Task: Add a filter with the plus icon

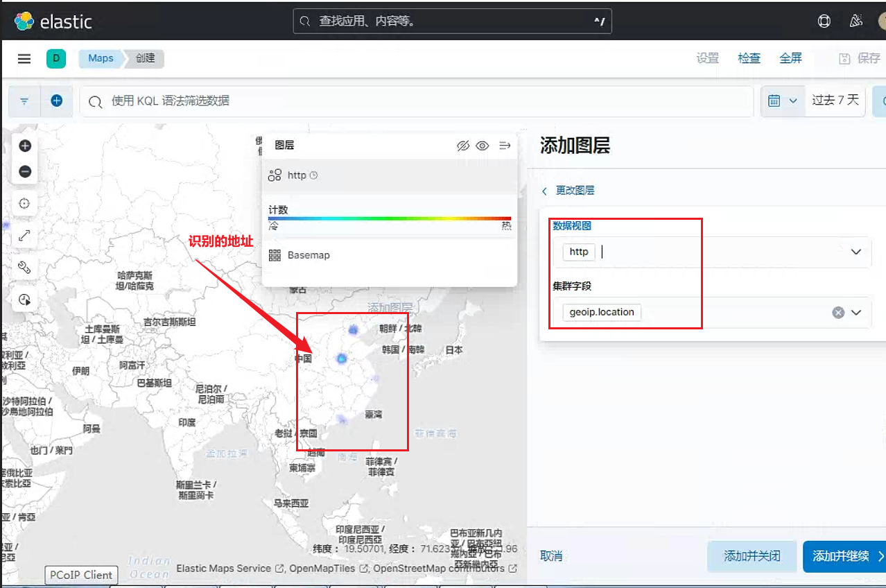Action: click(x=57, y=101)
